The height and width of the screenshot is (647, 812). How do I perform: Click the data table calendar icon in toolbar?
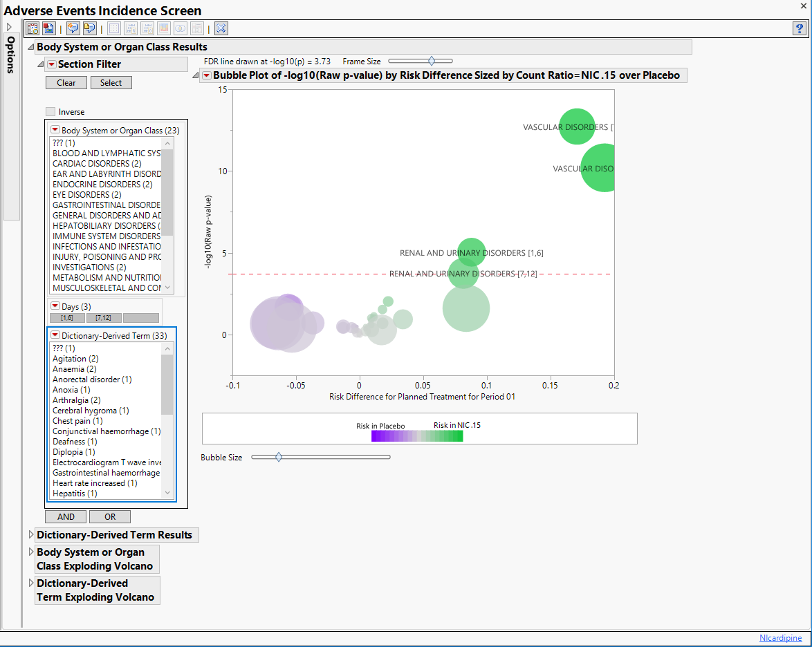click(x=33, y=28)
